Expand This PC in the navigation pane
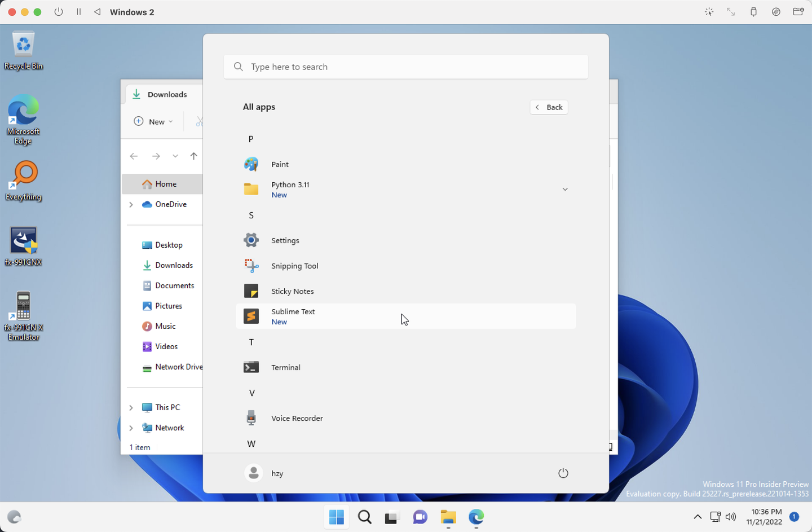This screenshot has height=532, width=812. pos(131,407)
